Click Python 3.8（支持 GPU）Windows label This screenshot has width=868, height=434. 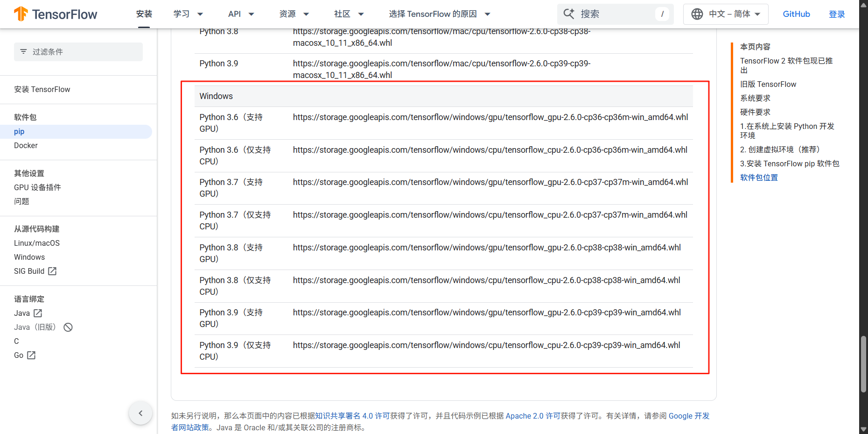[231, 253]
